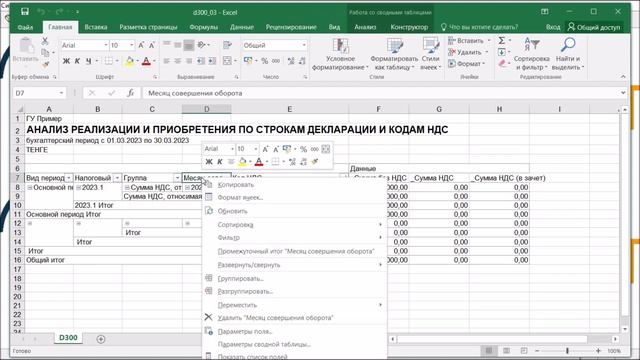640x360 pixels.
Task: Switch to the 'Данные' ribbon tab
Action: pyautogui.click(x=242, y=27)
